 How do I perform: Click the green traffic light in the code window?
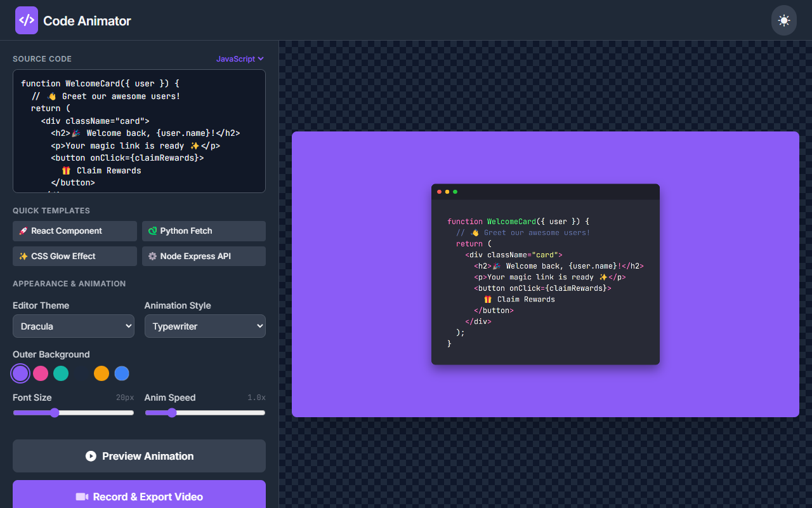[455, 191]
